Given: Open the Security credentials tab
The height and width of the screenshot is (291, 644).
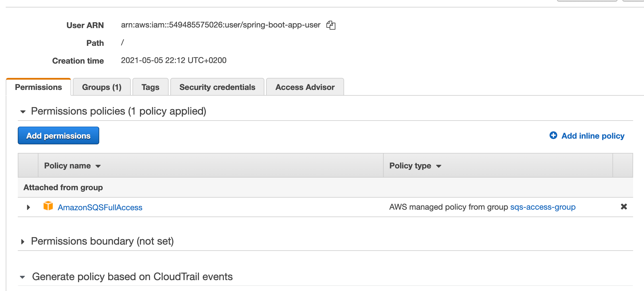Looking at the screenshot, I should coord(217,87).
